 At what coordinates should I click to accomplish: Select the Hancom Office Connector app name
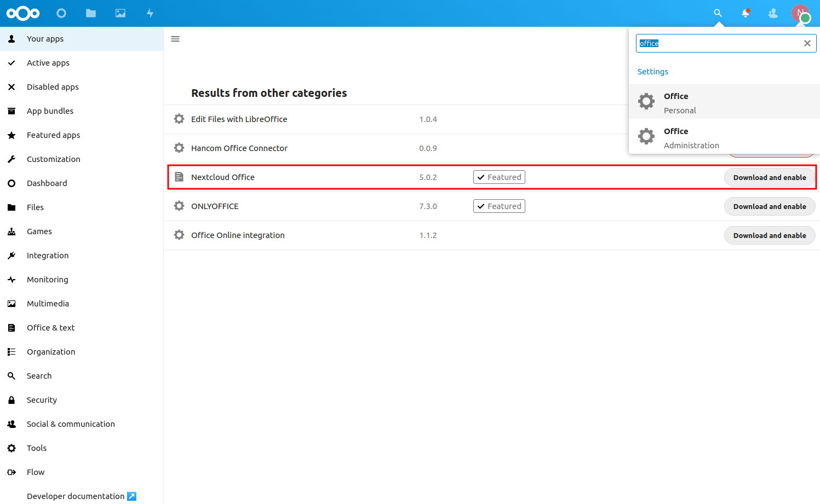pos(239,148)
